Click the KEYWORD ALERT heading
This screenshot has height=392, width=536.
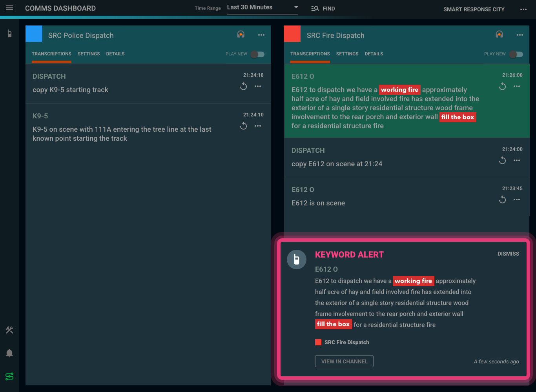point(349,255)
